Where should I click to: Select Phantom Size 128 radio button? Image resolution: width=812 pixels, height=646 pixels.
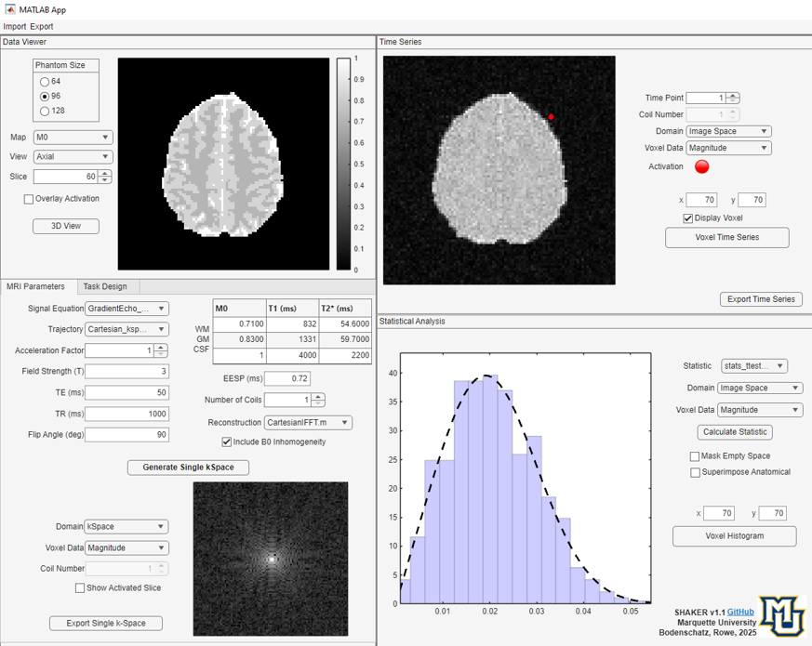click(45, 111)
